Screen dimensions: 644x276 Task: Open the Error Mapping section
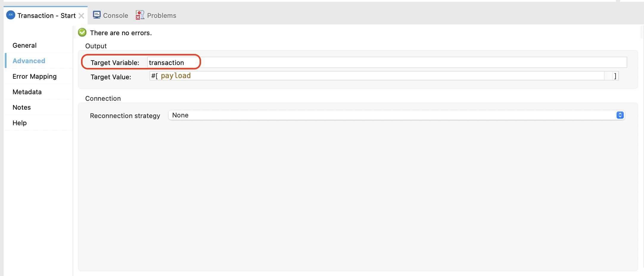click(x=35, y=76)
